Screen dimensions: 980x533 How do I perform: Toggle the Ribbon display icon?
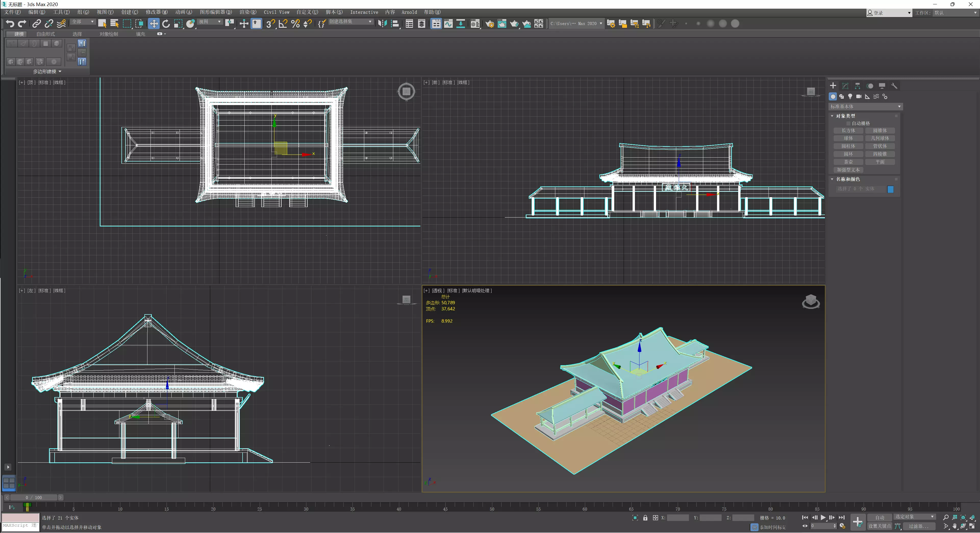[x=436, y=23]
